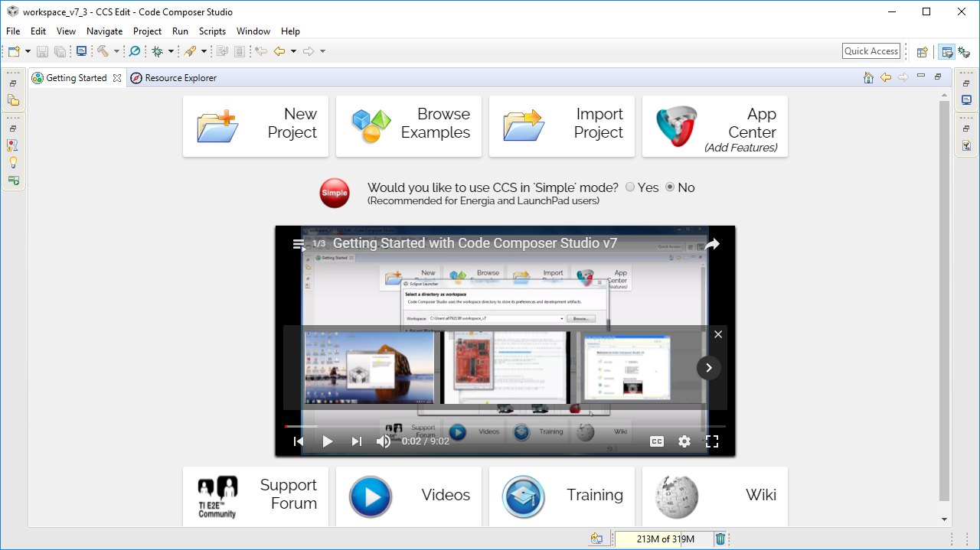Open the Project menu
The width and height of the screenshot is (980, 550).
click(x=147, y=31)
